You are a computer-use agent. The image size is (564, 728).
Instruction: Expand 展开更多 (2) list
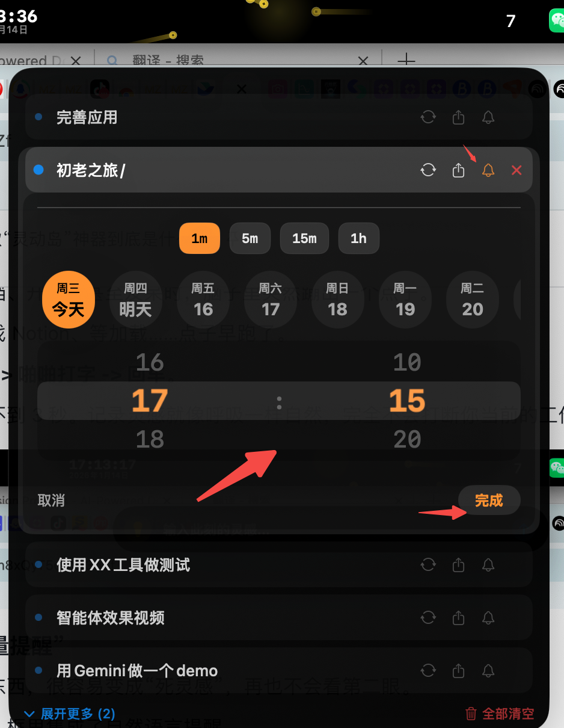pyautogui.click(x=69, y=714)
